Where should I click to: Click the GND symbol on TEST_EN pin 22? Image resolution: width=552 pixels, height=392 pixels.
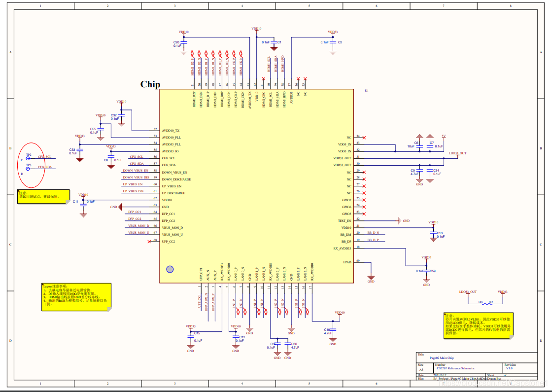click(x=400, y=221)
